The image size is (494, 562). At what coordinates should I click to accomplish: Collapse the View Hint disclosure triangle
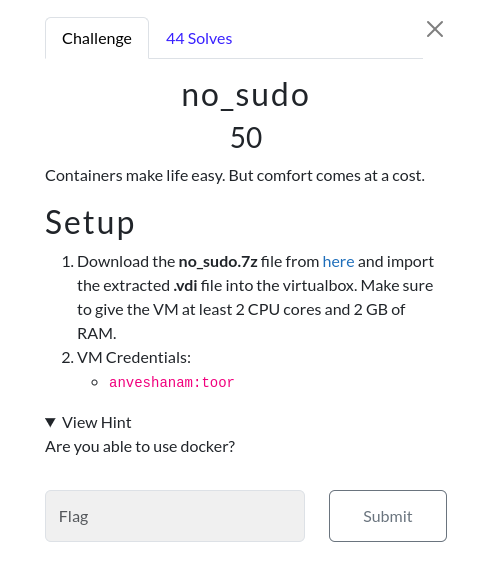(x=51, y=423)
